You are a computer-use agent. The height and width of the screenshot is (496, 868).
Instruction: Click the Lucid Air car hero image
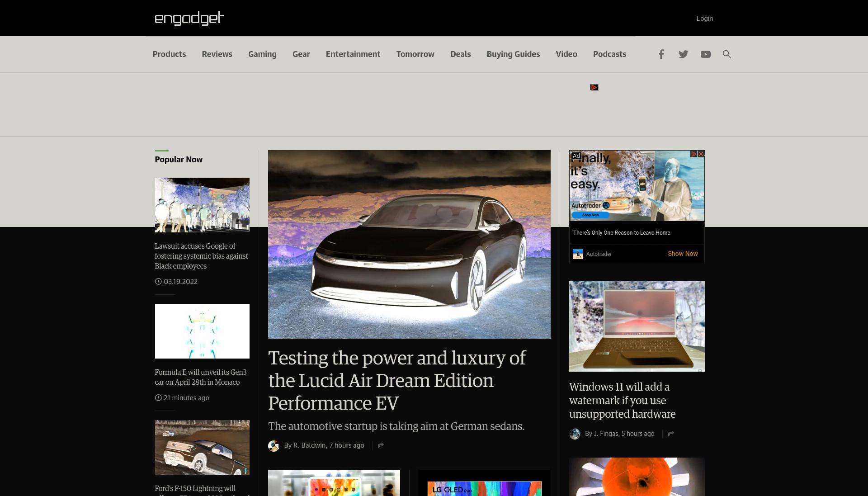point(409,244)
